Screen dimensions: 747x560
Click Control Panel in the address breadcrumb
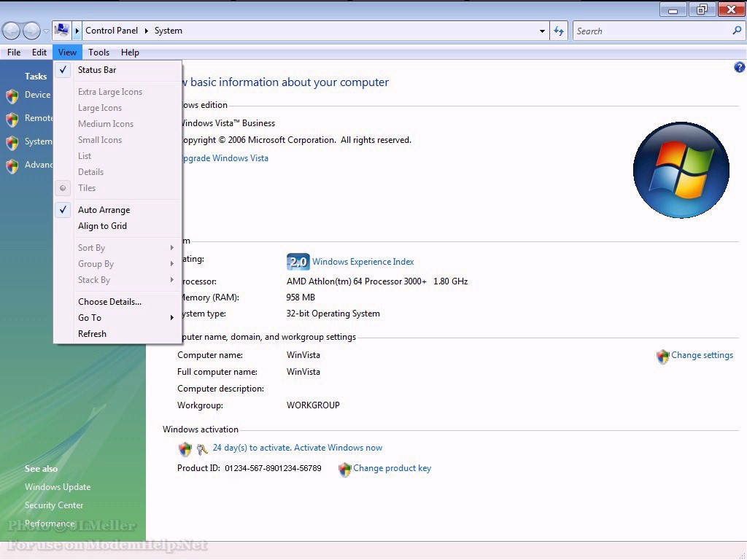click(x=112, y=31)
